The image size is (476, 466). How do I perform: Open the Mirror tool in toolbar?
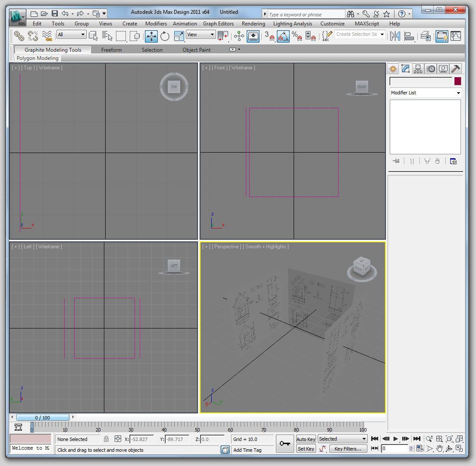pos(395,36)
